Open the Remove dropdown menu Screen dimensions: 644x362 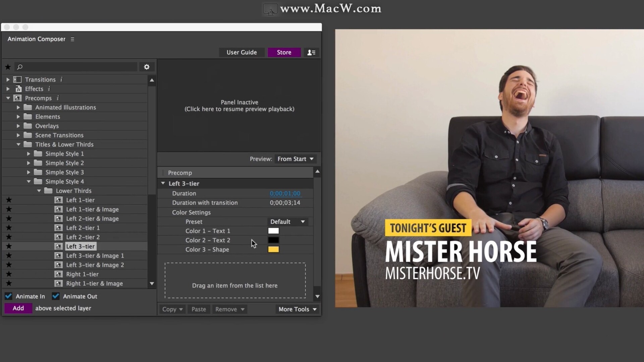[x=230, y=309]
